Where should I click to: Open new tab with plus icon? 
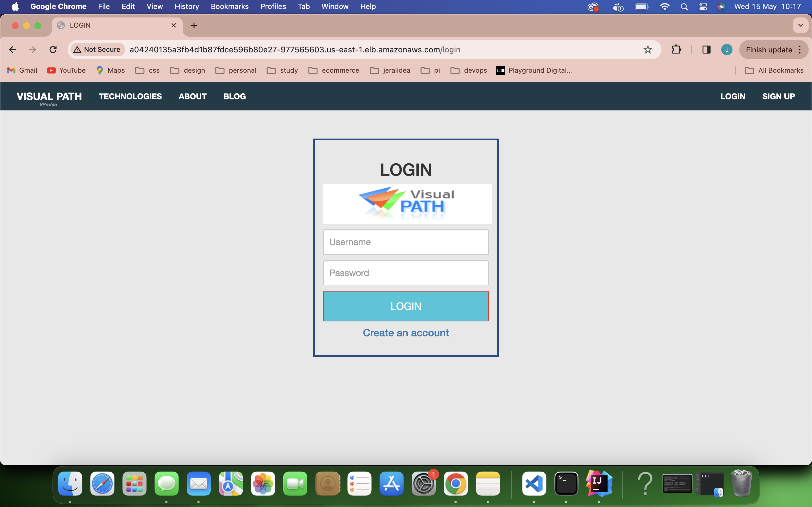194,25
